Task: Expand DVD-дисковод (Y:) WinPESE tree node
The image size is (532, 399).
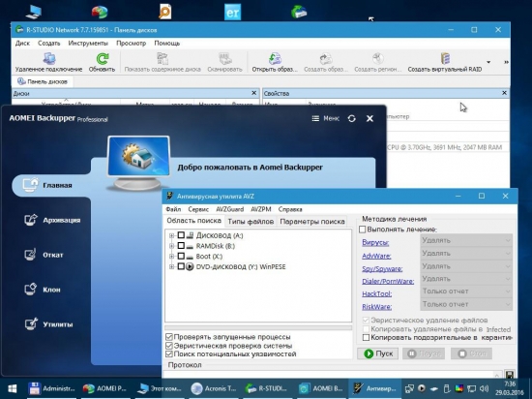Action: tap(171, 266)
